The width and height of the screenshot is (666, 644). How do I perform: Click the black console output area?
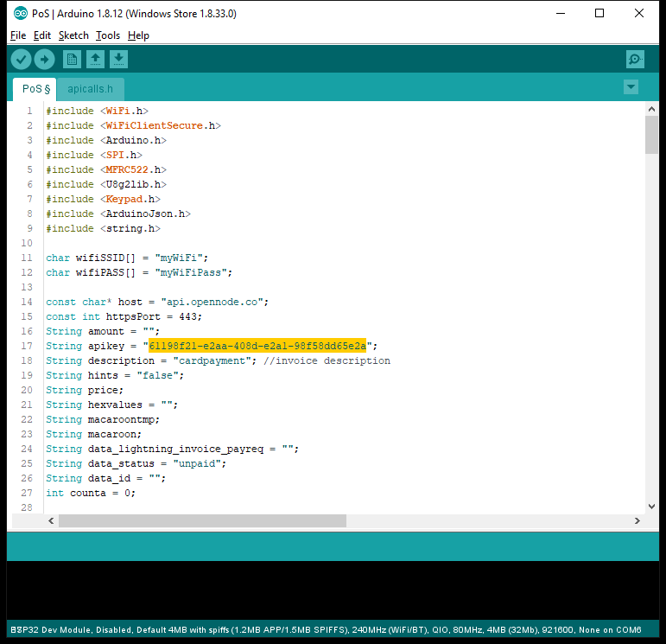click(333, 590)
